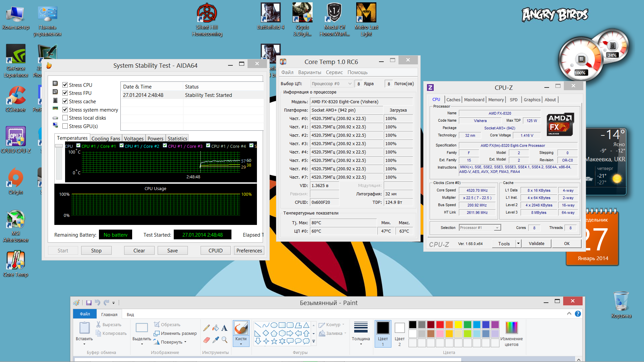
Task: Switch to Mainboard tab in CPU-Z
Action: (x=474, y=100)
